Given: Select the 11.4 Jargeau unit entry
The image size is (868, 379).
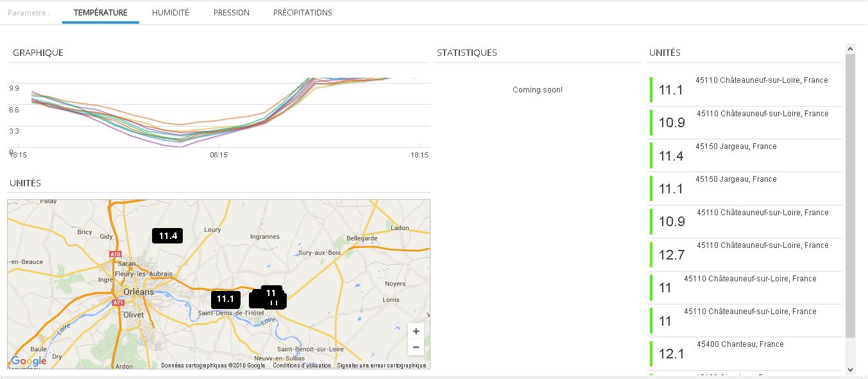Looking at the screenshot, I should point(745,155).
